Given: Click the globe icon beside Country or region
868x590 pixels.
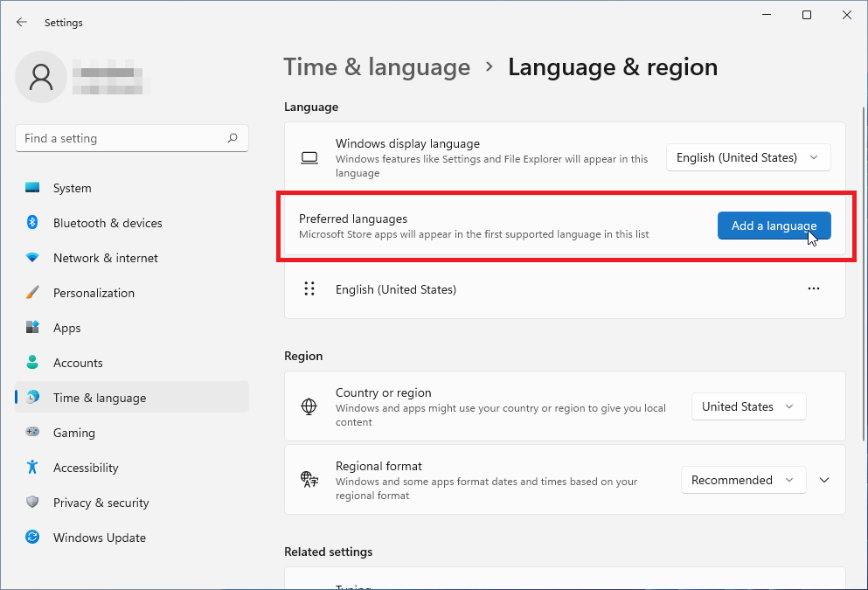Looking at the screenshot, I should point(309,406).
